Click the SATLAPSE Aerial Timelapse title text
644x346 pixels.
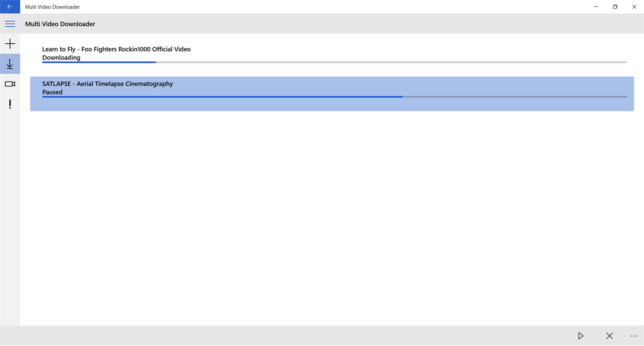pyautogui.click(x=107, y=83)
